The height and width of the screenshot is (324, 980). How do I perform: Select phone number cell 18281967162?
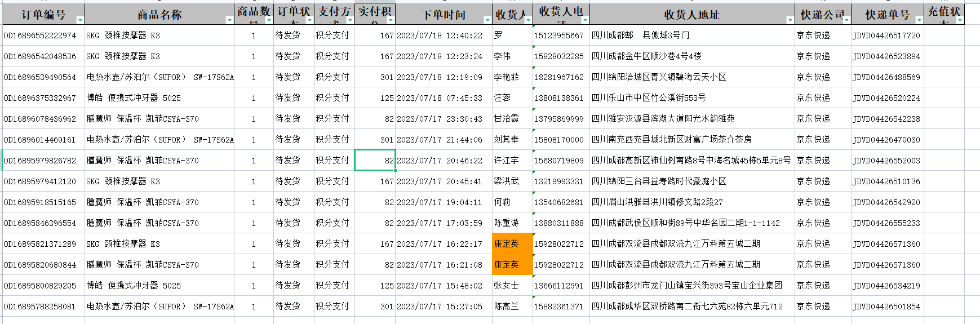click(561, 77)
